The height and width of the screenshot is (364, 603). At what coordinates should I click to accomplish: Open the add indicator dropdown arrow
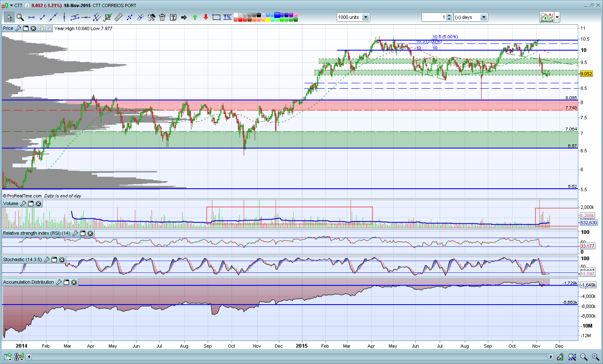pyautogui.click(x=557, y=17)
